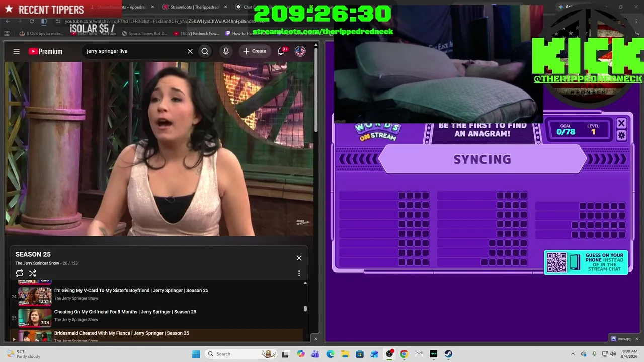Open the YouTube guide hamburger menu
644x362 pixels.
click(17, 51)
